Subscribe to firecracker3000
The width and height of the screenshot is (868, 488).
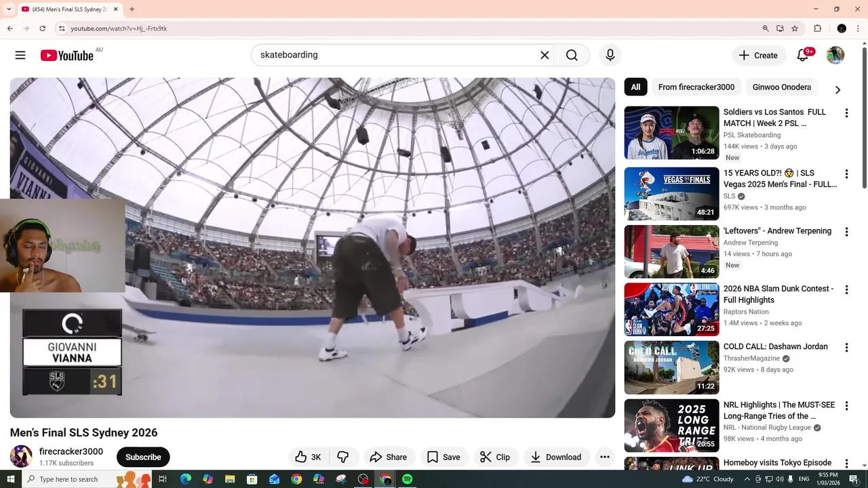tap(143, 457)
